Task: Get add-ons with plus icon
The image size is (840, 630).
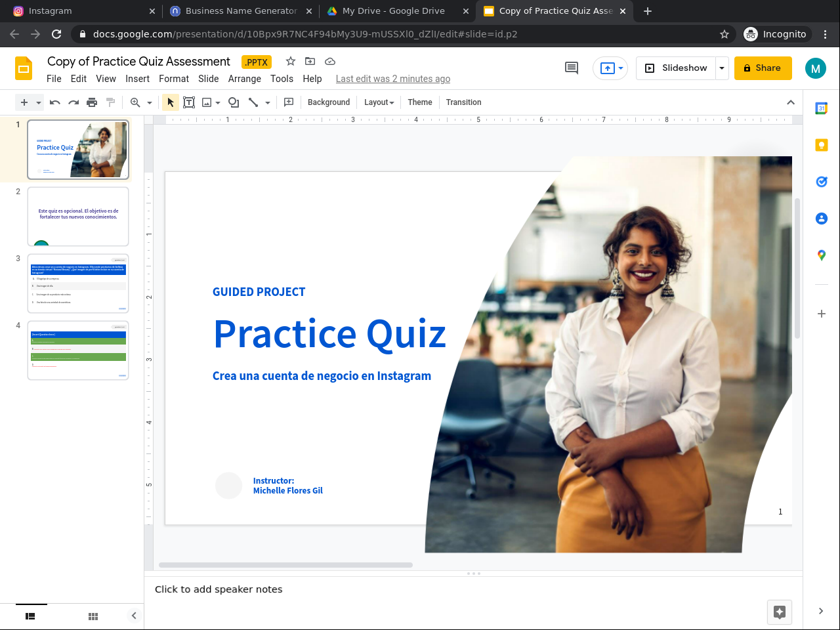Action: 822,314
